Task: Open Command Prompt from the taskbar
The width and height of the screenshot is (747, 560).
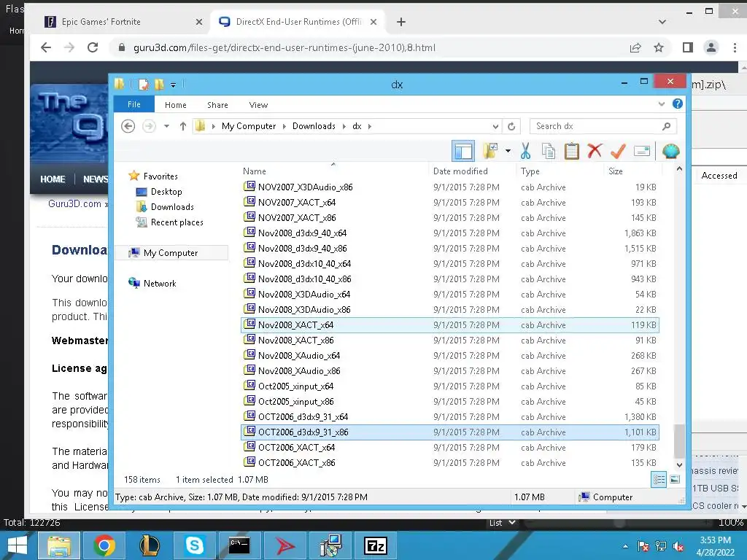Action: pyautogui.click(x=239, y=545)
